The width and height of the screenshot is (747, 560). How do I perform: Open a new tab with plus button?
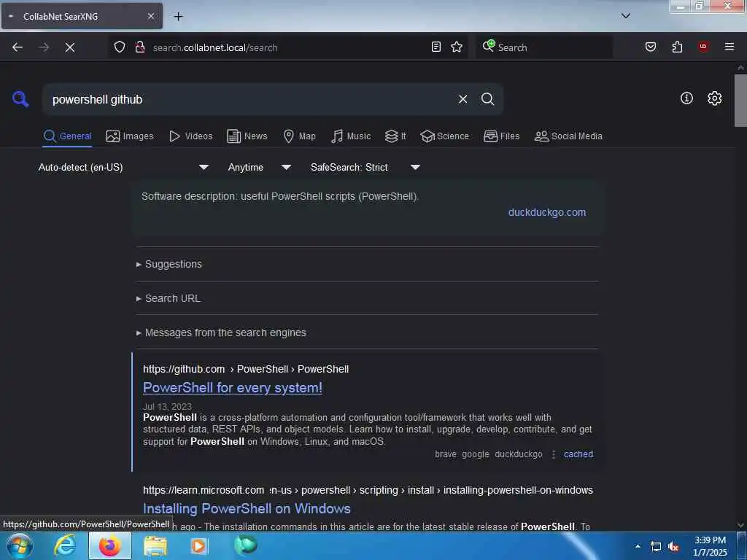click(178, 17)
